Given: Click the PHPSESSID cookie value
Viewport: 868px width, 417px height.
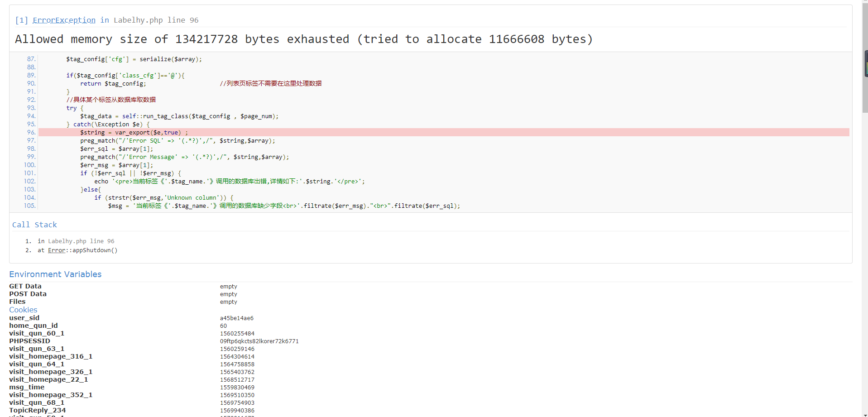Looking at the screenshot, I should point(259,341).
